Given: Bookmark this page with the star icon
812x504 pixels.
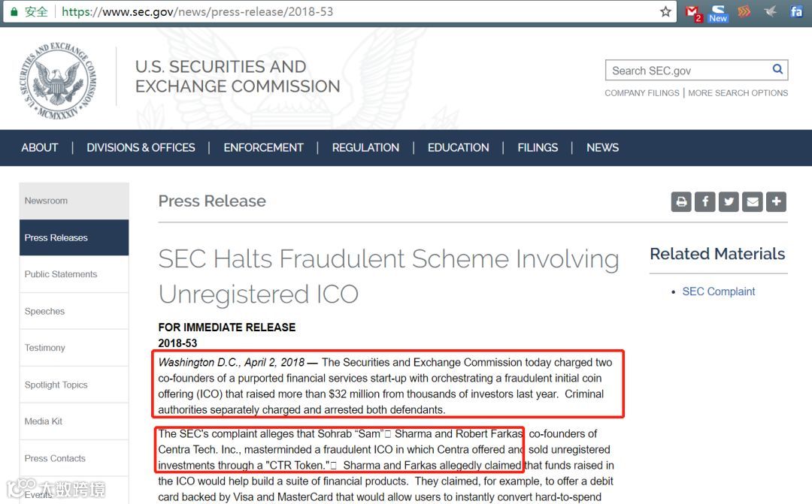Looking at the screenshot, I should pyautogui.click(x=665, y=11).
